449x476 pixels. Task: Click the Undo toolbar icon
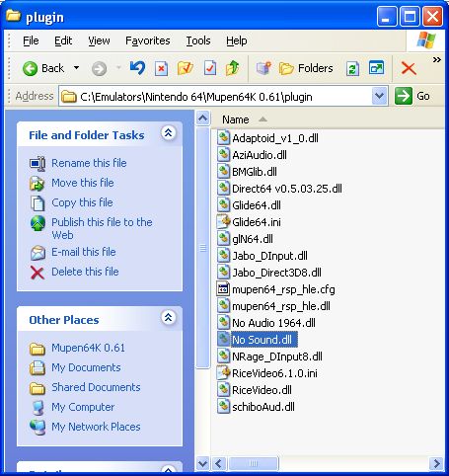(137, 68)
